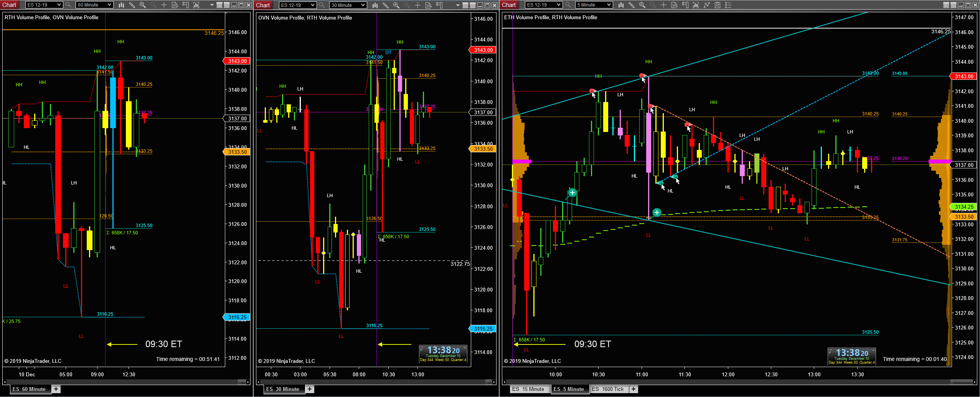This screenshot has height=397, width=980.
Task: Open Chart Trader in the 30 Minute chart
Action: click(x=439, y=5)
